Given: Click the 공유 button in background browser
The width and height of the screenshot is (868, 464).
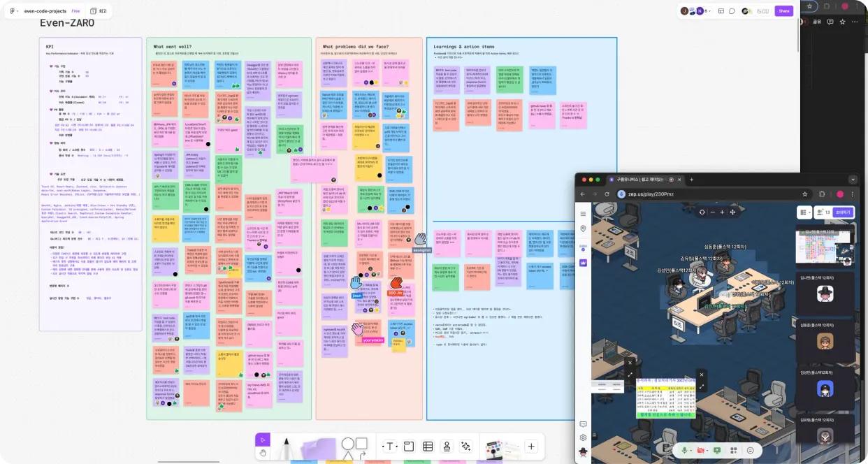Looking at the screenshot, I should [816, 22].
